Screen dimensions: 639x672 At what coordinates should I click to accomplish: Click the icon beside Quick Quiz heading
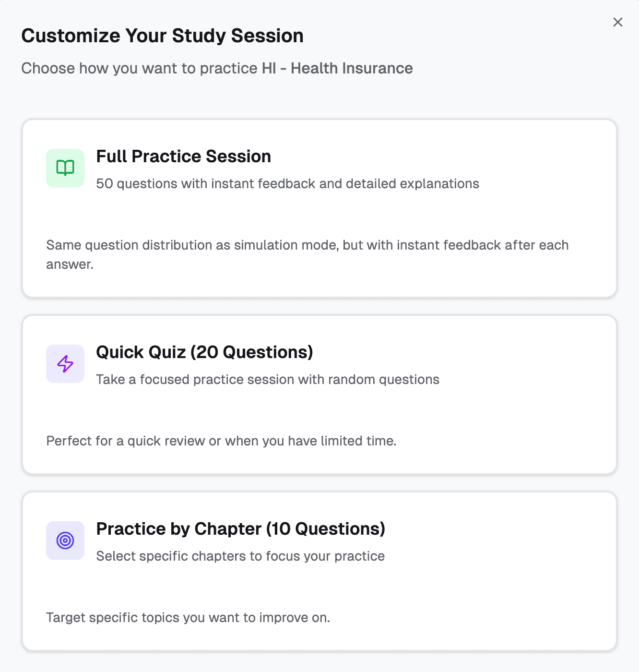coord(65,363)
